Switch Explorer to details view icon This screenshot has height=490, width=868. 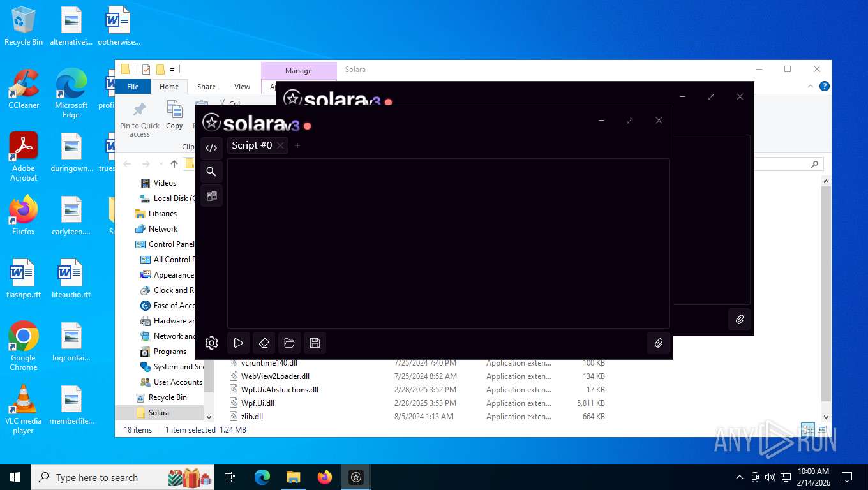(x=808, y=430)
